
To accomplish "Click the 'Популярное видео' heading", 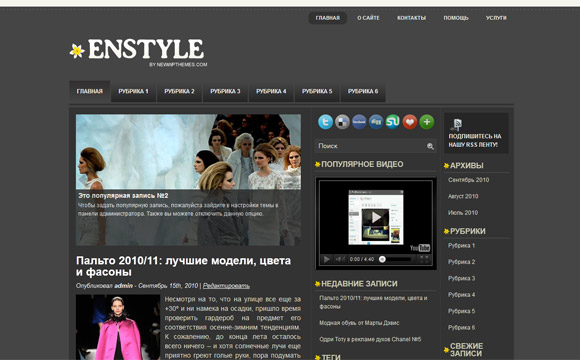I will [362, 164].
